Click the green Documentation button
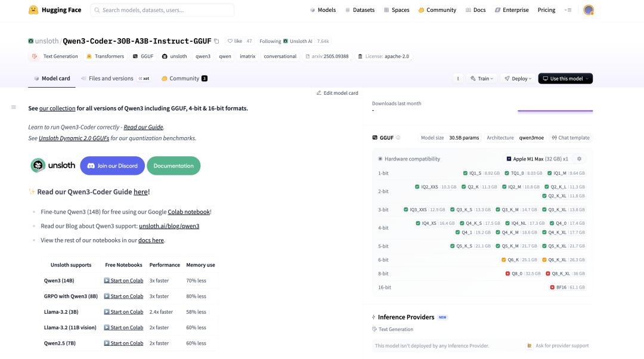Viewport: 644px width, 359px height. 174,166
